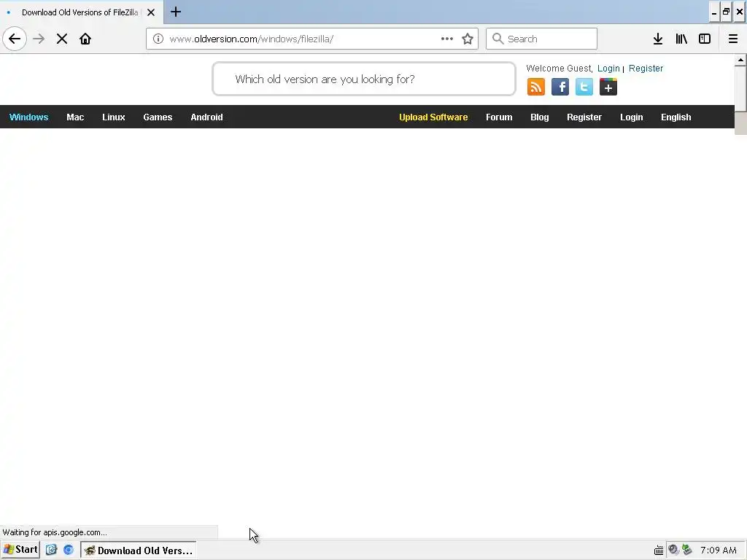The image size is (747, 560).
Task: Open the Forum link
Action: point(499,117)
